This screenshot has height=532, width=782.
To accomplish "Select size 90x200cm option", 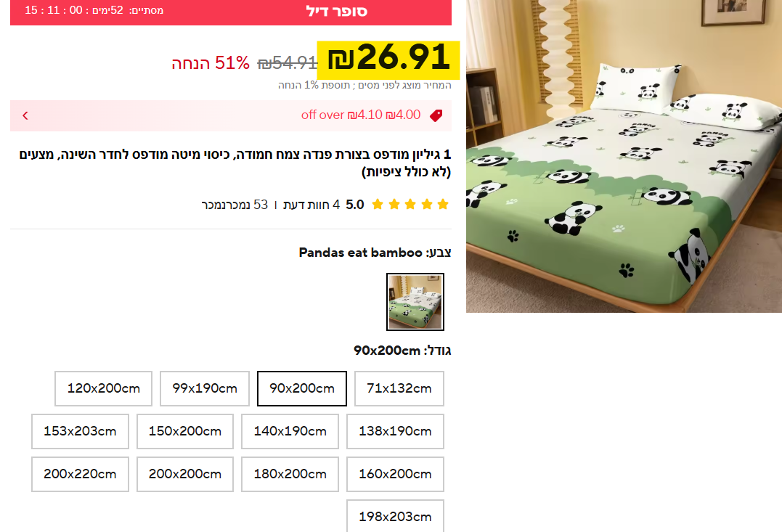I will click(302, 388).
